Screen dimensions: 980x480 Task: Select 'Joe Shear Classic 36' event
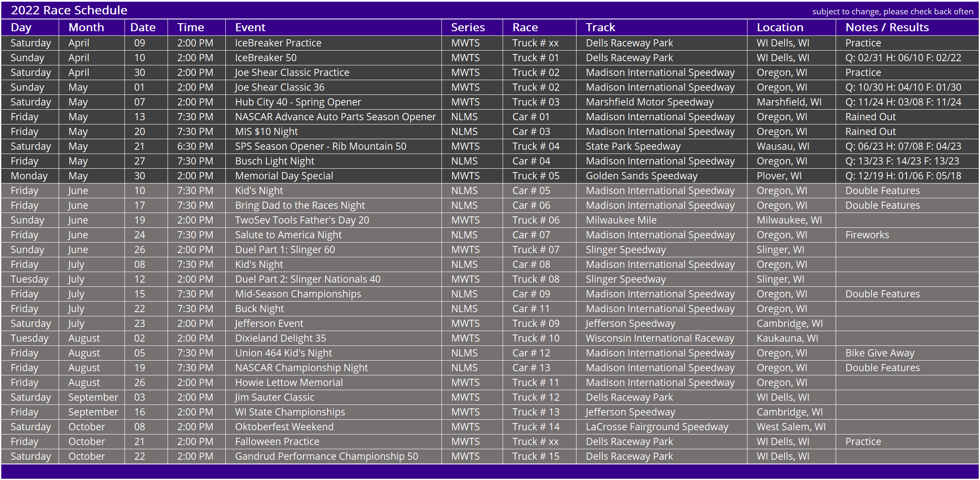pos(280,87)
